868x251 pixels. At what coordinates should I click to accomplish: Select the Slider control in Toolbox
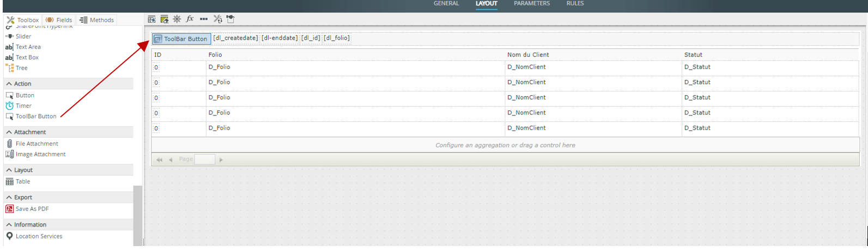(x=23, y=36)
